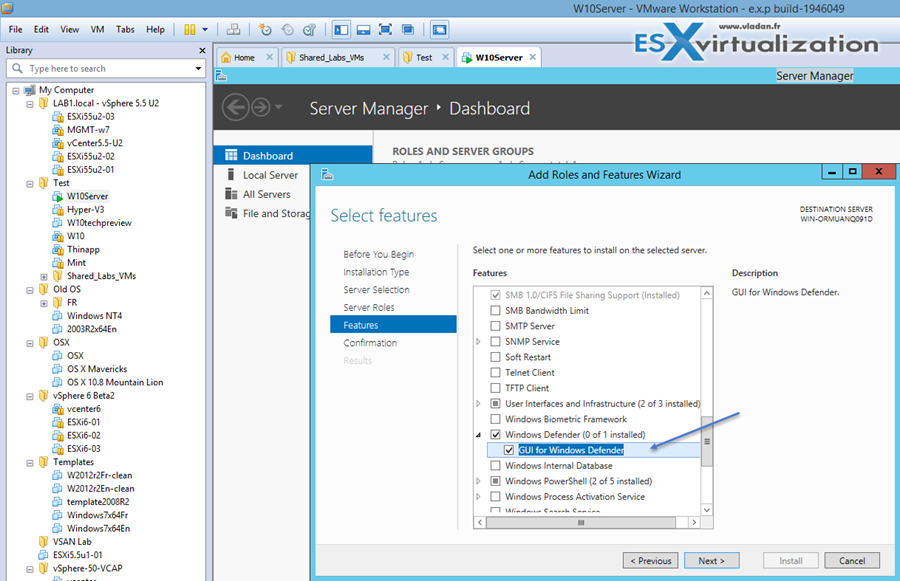Open the Library search dropdown arrow

point(198,68)
